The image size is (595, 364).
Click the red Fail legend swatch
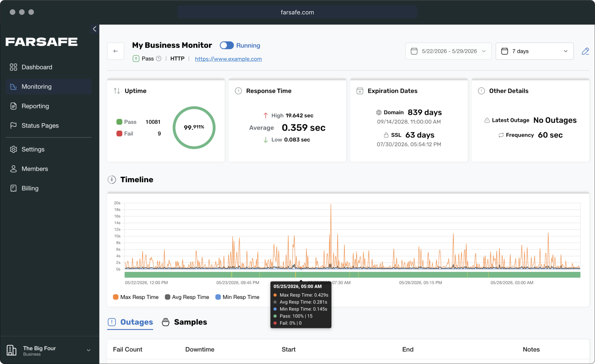coord(119,134)
